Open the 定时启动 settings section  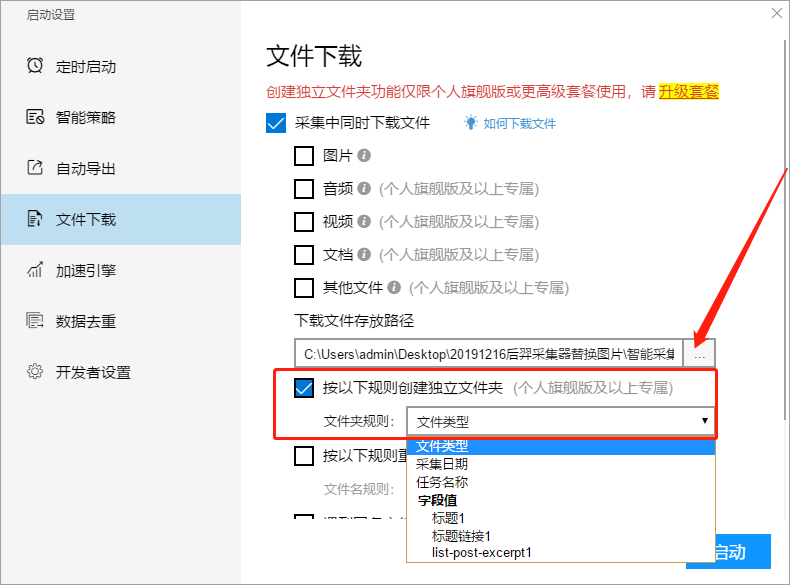(121, 66)
